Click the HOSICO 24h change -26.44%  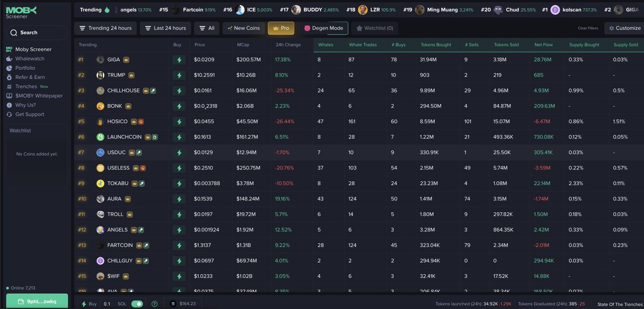[x=284, y=121]
